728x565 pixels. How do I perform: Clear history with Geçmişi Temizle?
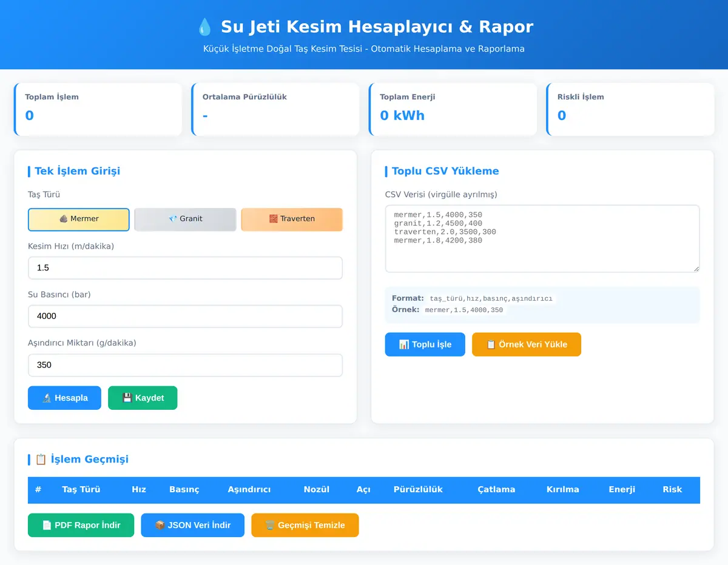(305, 525)
